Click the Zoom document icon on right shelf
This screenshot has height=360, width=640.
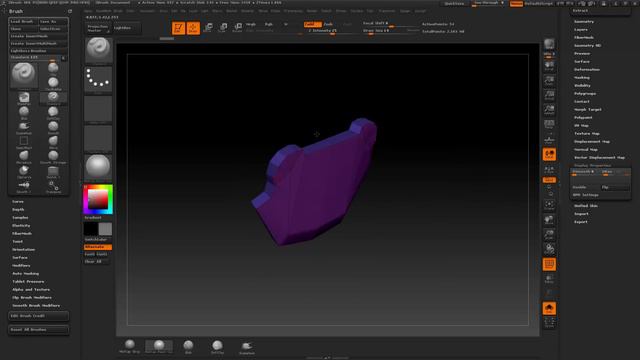click(x=549, y=80)
